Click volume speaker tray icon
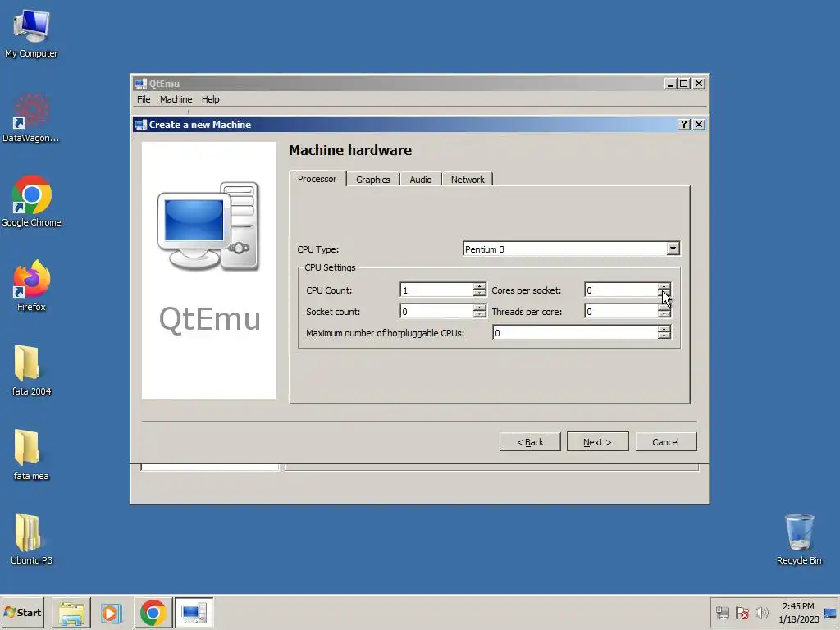The image size is (840, 630). pos(761,612)
